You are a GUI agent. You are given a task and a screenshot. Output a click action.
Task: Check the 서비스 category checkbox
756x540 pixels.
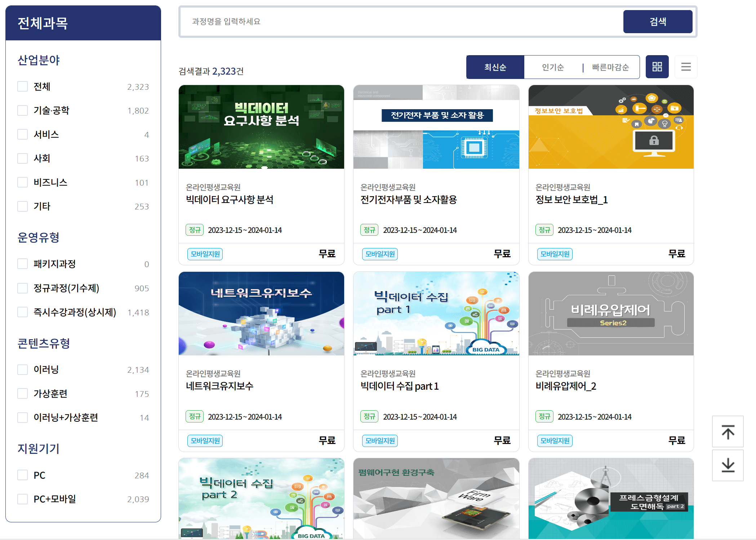point(22,134)
